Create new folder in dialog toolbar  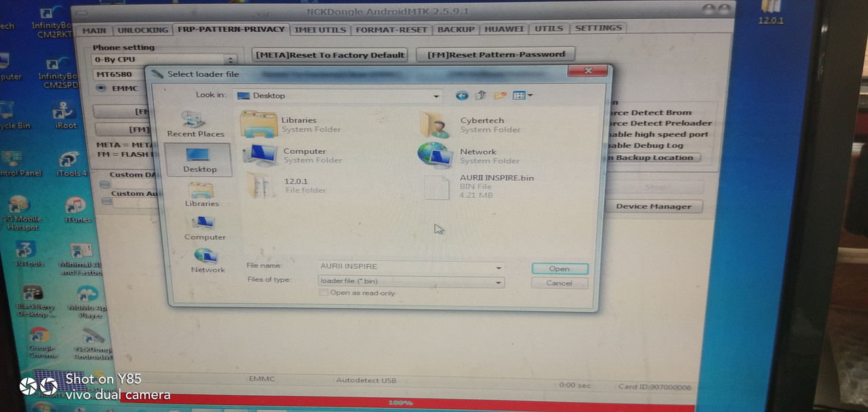tap(500, 96)
